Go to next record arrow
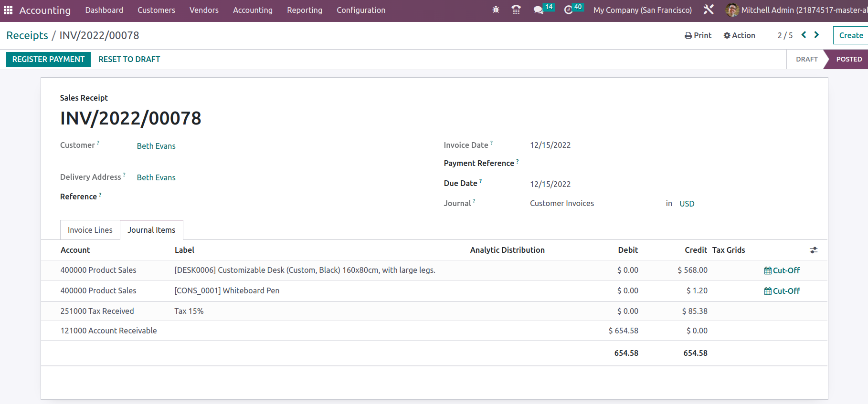868x404 pixels. [816, 35]
